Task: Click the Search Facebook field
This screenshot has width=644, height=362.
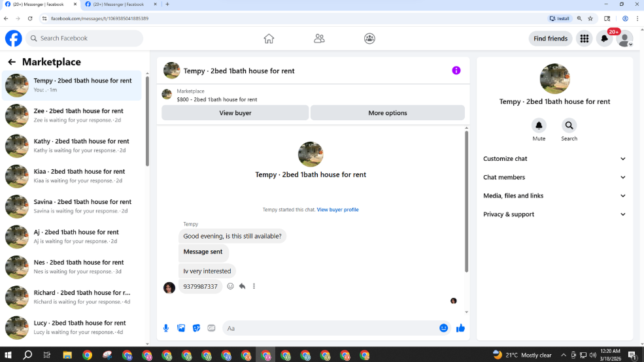Action: [x=84, y=38]
